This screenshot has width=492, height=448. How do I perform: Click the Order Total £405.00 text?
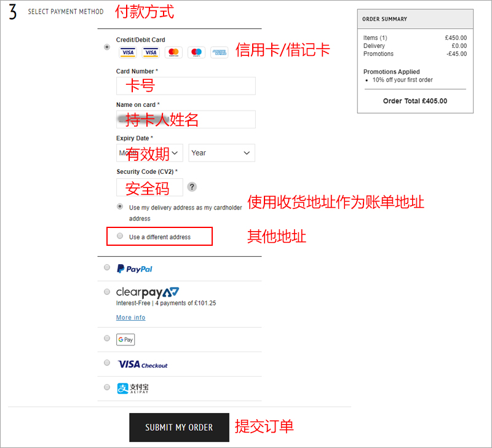[x=415, y=101]
